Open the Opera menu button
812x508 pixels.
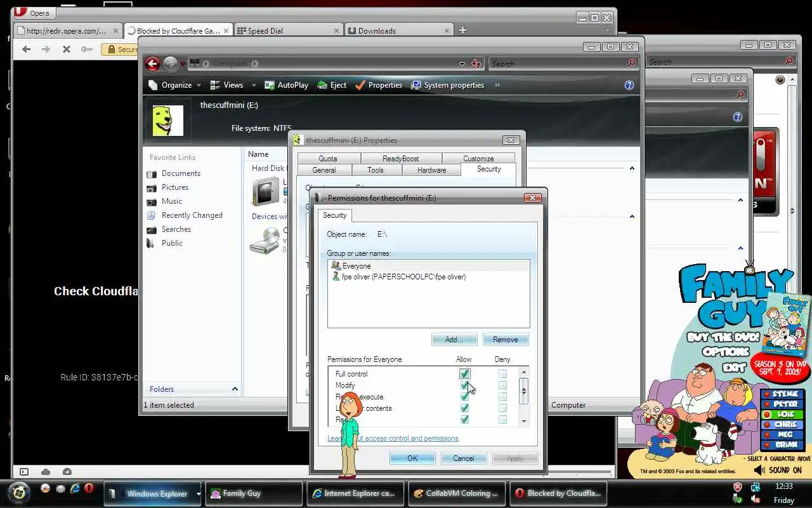point(34,13)
